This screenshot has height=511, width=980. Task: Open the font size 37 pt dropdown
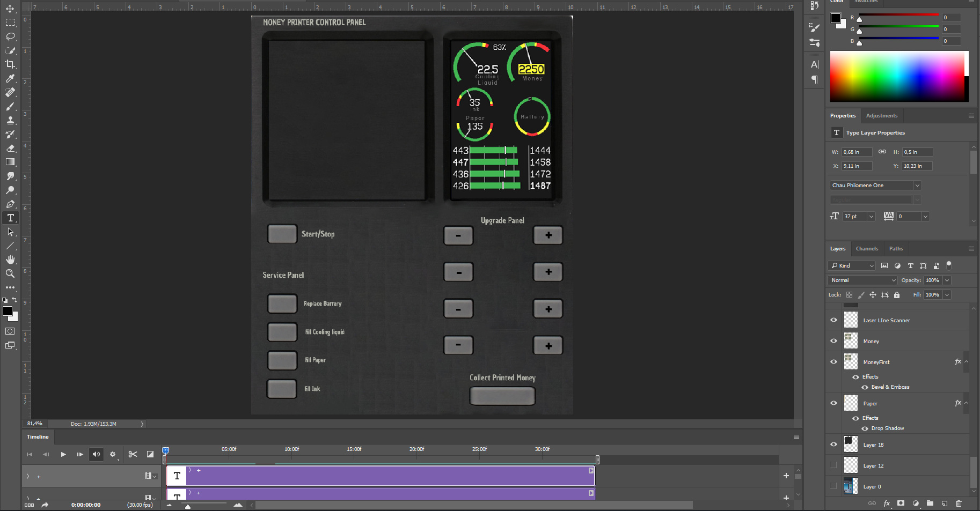871,217
